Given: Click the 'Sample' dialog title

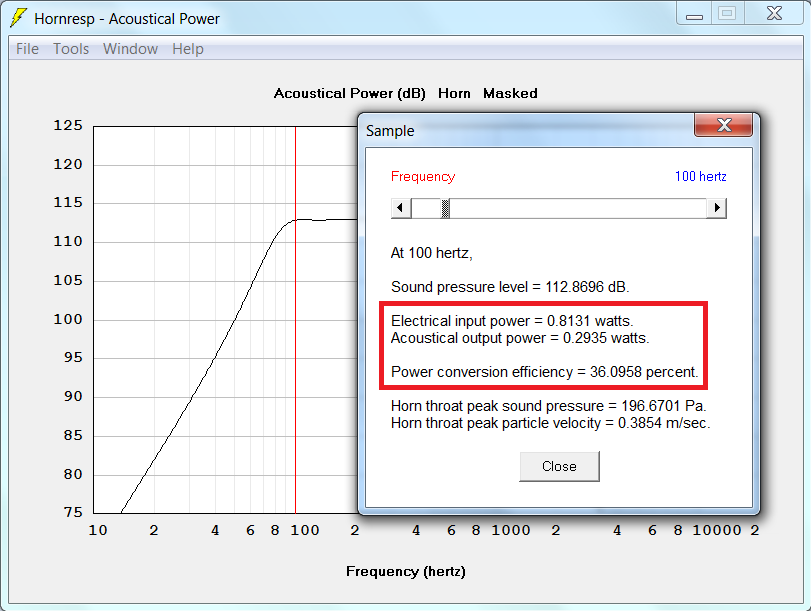Looking at the screenshot, I should click(390, 130).
